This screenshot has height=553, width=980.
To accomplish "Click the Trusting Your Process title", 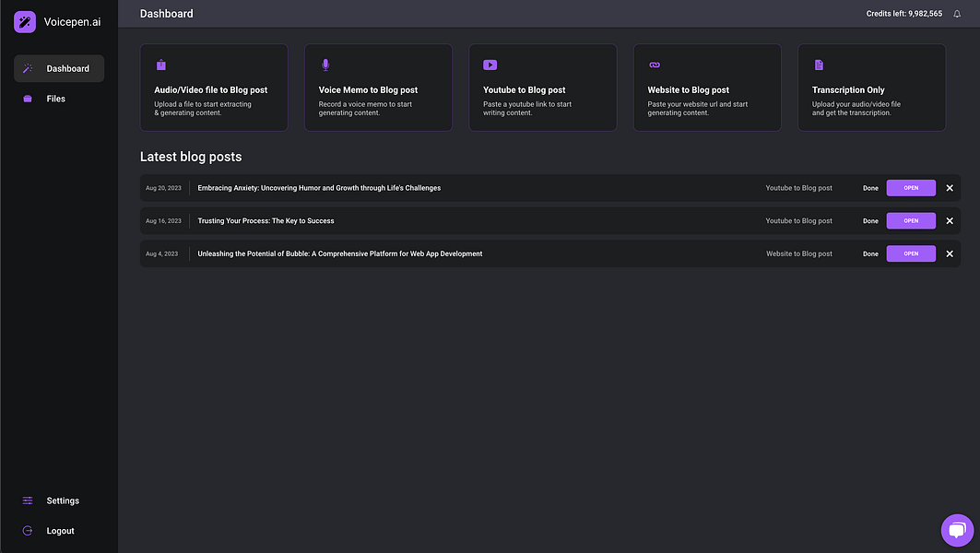I will point(266,221).
